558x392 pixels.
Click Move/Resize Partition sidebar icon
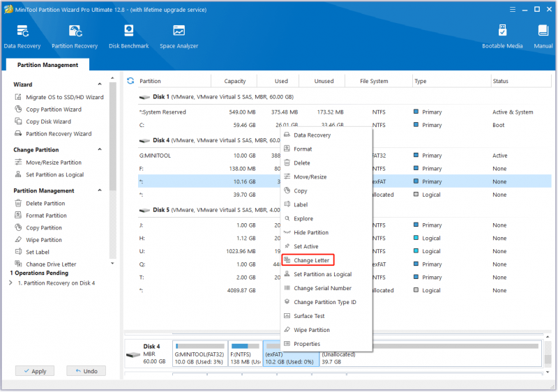pos(18,163)
